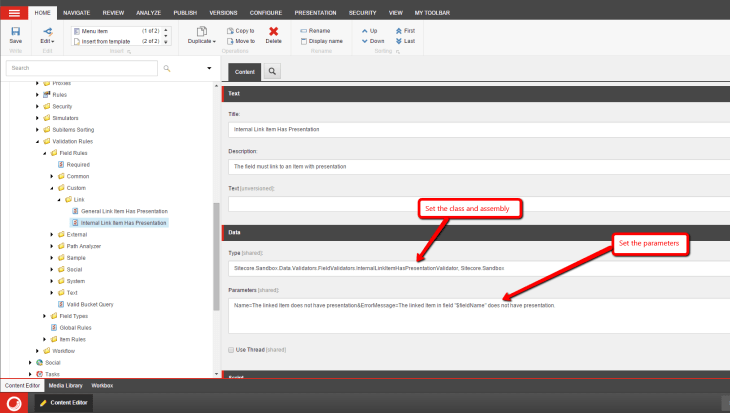The width and height of the screenshot is (730, 413).
Task: Click the Display name command
Action: pos(322,41)
